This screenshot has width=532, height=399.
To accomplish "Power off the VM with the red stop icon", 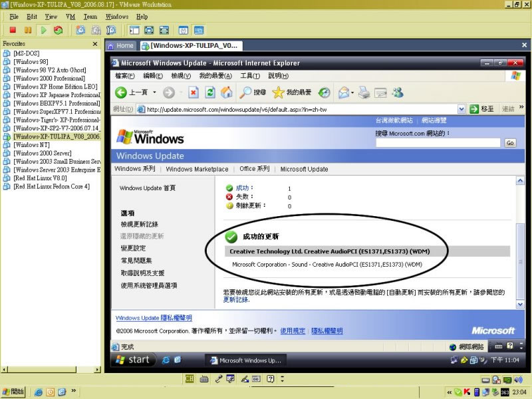I will [13, 30].
